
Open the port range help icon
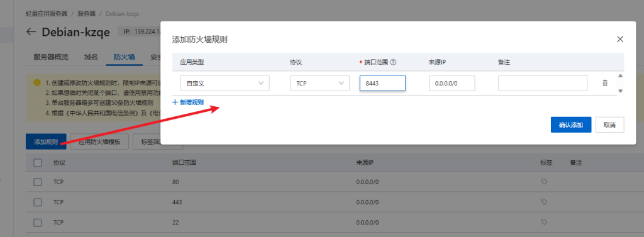tap(393, 62)
